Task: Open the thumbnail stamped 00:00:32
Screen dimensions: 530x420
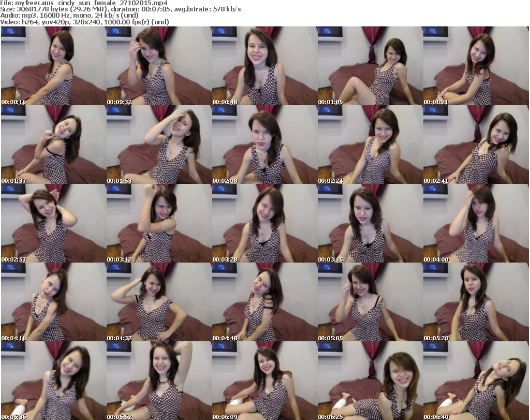Action: pyautogui.click(x=159, y=66)
